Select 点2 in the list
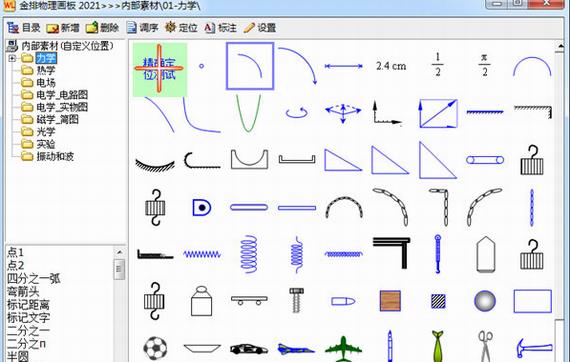The height and width of the screenshot is (362, 570). (x=16, y=265)
